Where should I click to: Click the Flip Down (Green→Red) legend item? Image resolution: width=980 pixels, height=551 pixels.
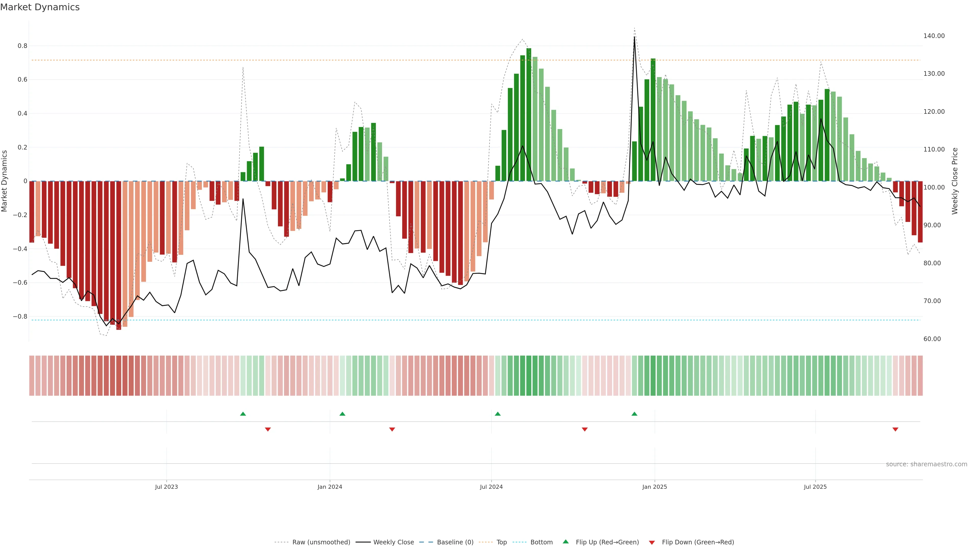pos(698,542)
